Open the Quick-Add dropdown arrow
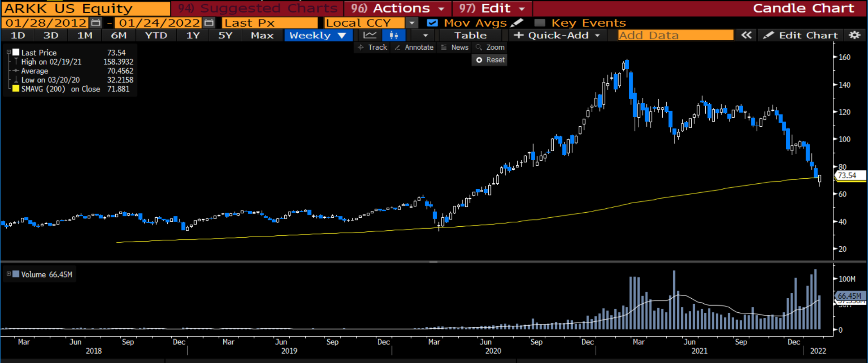This screenshot has height=363, width=868. click(x=597, y=35)
